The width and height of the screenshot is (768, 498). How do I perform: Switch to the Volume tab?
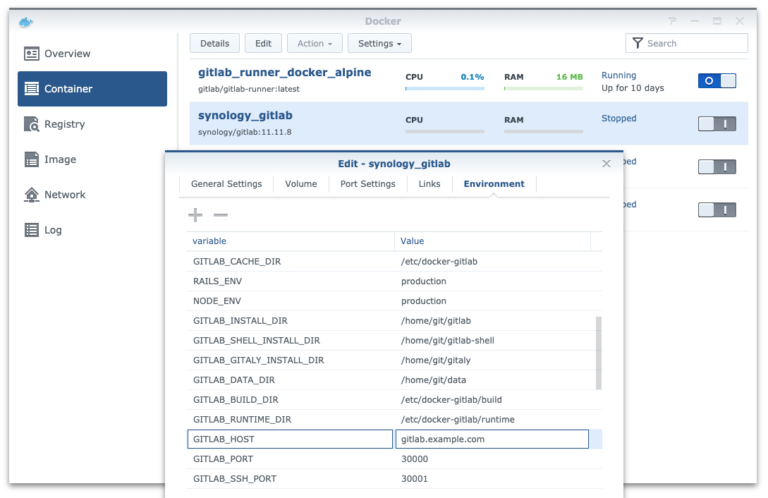point(301,184)
